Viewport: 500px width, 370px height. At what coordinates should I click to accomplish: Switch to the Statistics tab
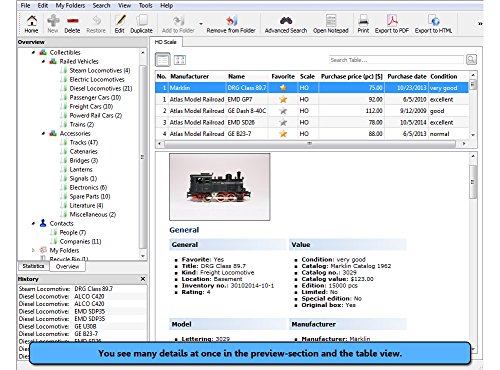click(x=33, y=266)
